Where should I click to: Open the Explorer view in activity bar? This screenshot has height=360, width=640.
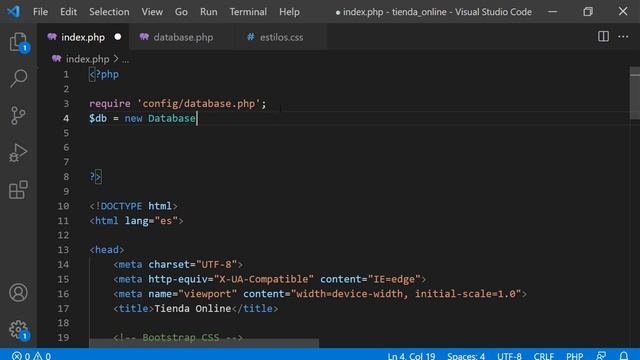pyautogui.click(x=18, y=42)
